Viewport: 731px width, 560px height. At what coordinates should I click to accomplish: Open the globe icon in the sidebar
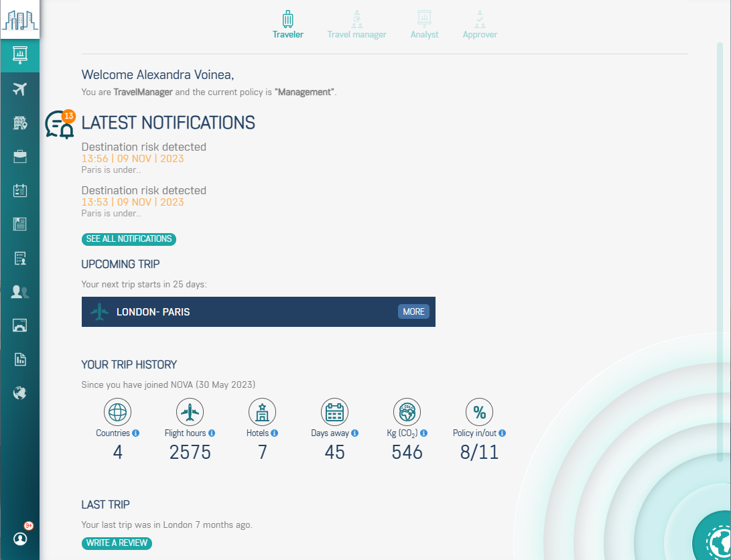[x=20, y=393]
